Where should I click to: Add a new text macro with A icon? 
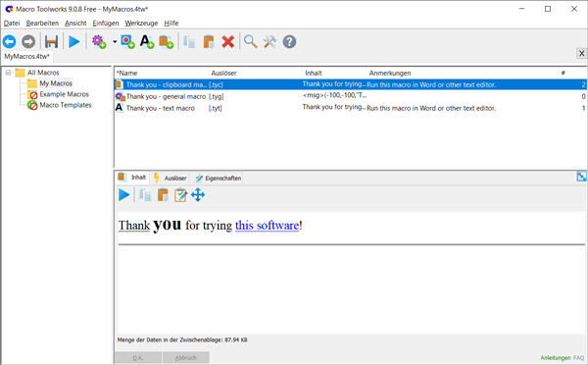[147, 41]
